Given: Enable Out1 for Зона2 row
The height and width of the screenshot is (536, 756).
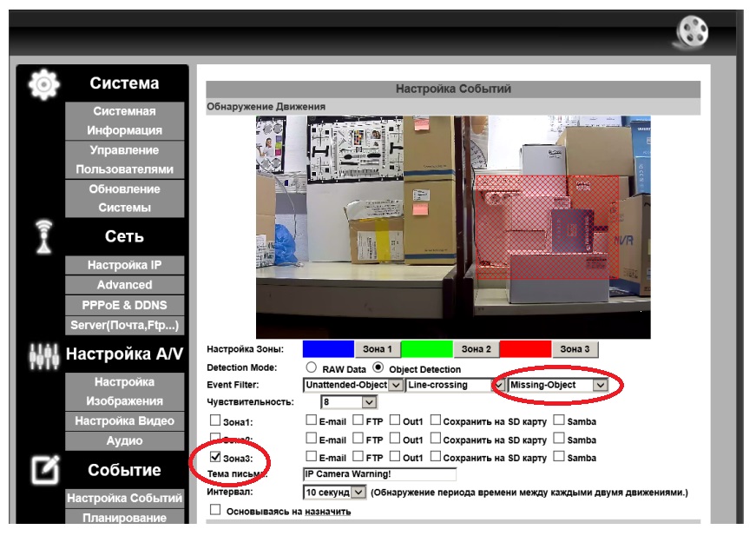Looking at the screenshot, I should (x=394, y=438).
